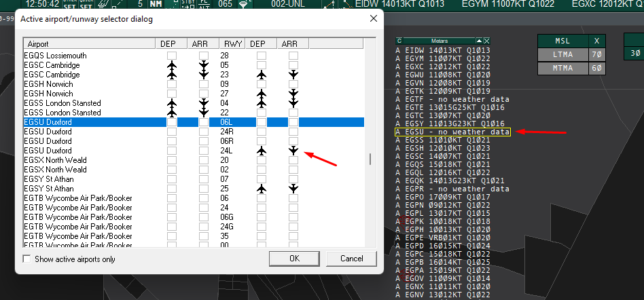The width and height of the screenshot is (644, 300).
Task: Check runway ARR box for North Weald 20
Action: pos(293,160)
